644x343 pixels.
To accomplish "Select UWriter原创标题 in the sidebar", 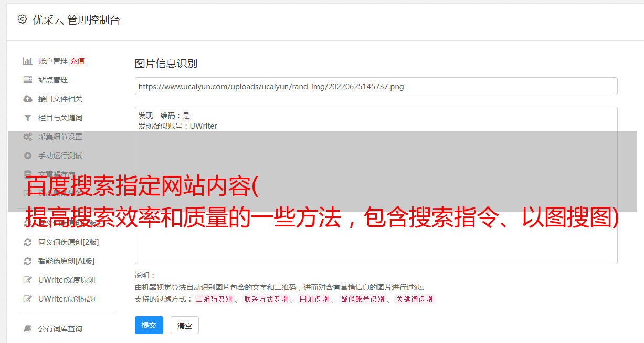I will coord(67,299).
